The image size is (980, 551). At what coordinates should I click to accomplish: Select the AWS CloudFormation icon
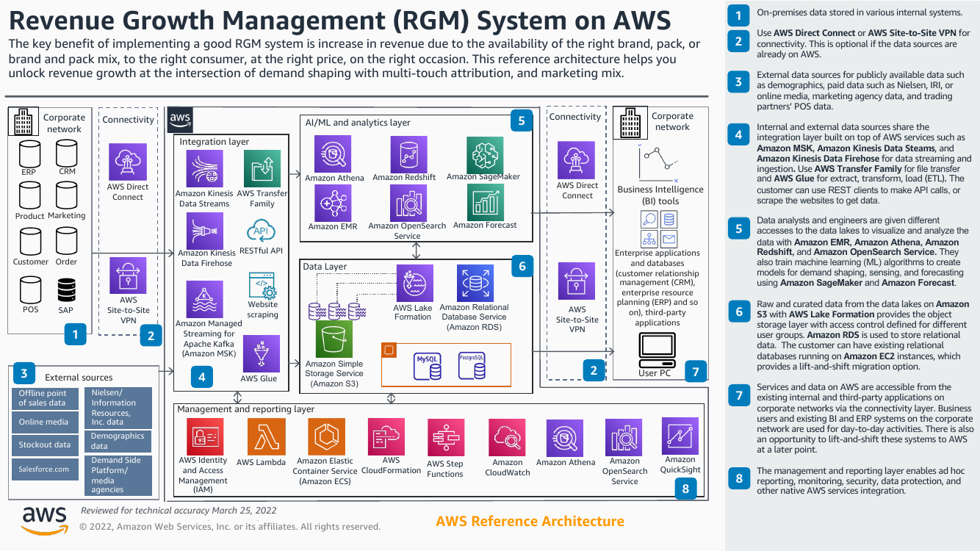[x=386, y=437]
